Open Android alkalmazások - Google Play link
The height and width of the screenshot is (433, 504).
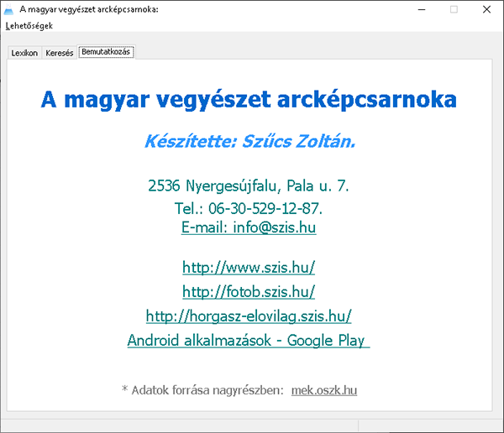(x=249, y=341)
